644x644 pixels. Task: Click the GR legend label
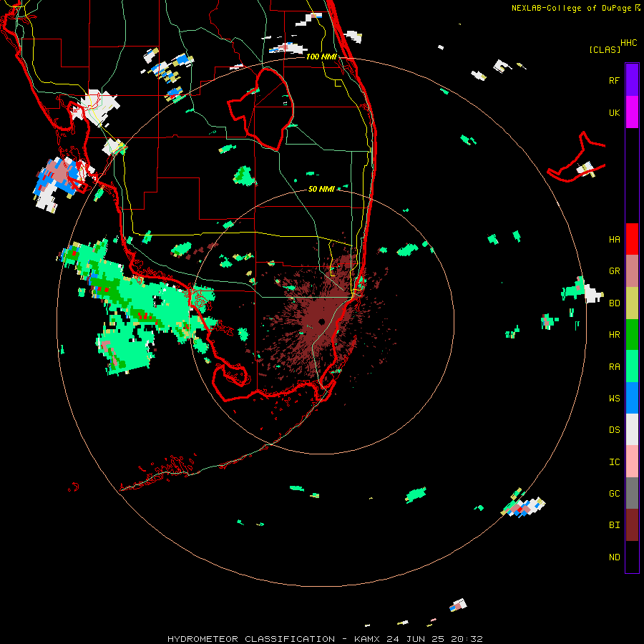click(x=614, y=271)
